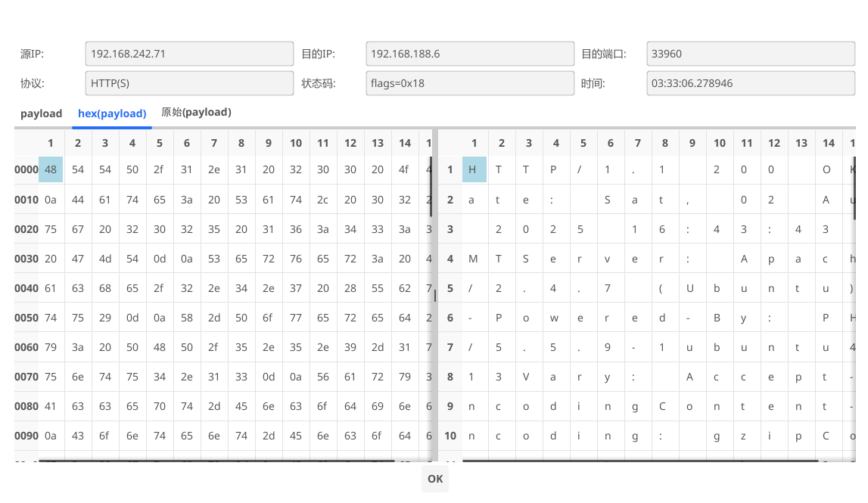This screenshot has height=503, width=868.
Task: Click the hex table's horizontal scrollbar
Action: pyautogui.click(x=216, y=460)
